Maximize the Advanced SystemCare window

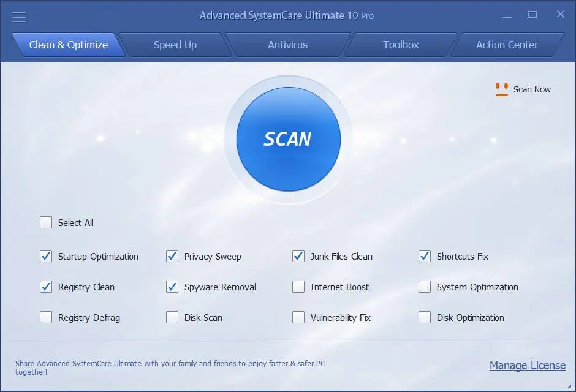pyautogui.click(x=532, y=15)
